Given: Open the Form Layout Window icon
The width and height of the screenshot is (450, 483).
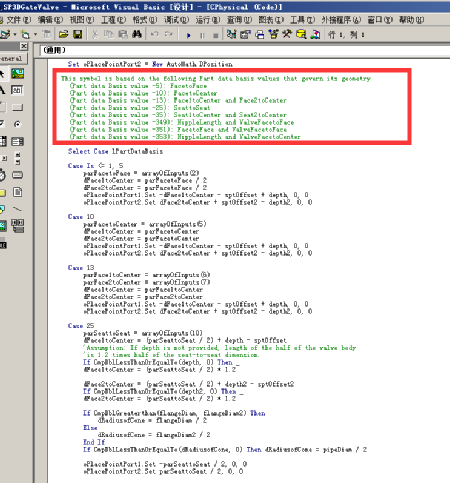Looking at the screenshot, I should point(259,34).
